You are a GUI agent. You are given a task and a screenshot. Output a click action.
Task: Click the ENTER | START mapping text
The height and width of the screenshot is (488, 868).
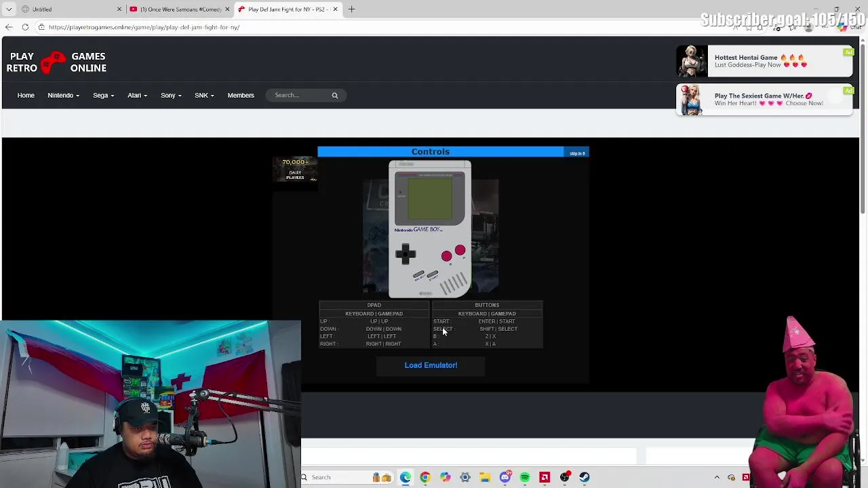(496, 321)
